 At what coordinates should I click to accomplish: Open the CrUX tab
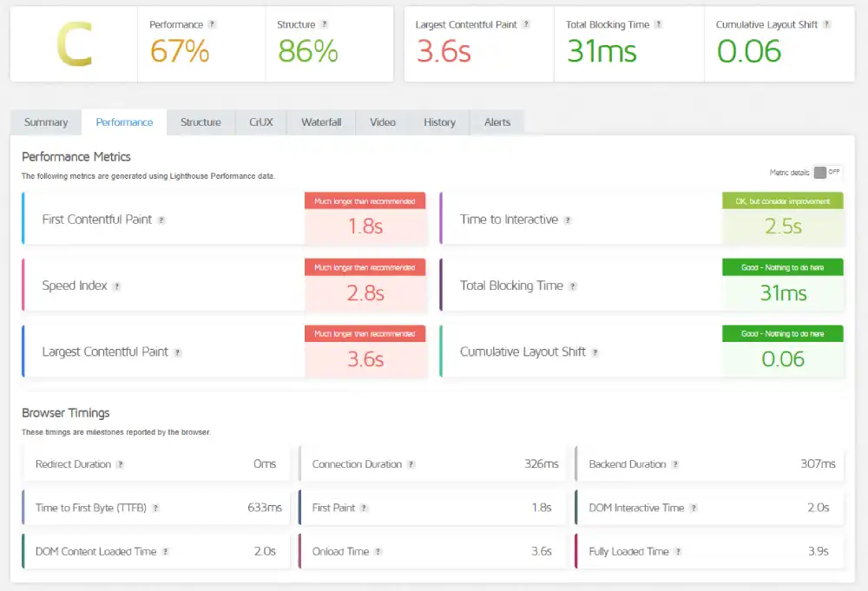pos(260,122)
